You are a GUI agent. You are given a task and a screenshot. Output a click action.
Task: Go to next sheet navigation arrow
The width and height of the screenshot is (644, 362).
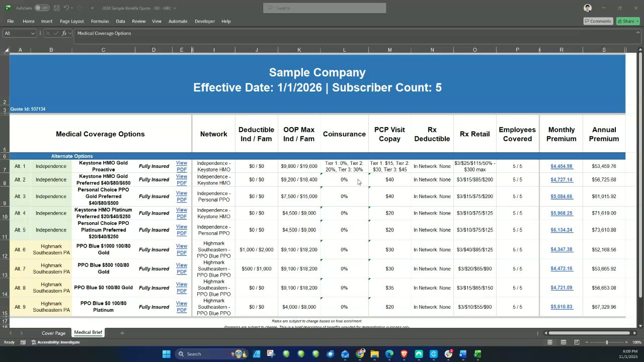[21, 333]
